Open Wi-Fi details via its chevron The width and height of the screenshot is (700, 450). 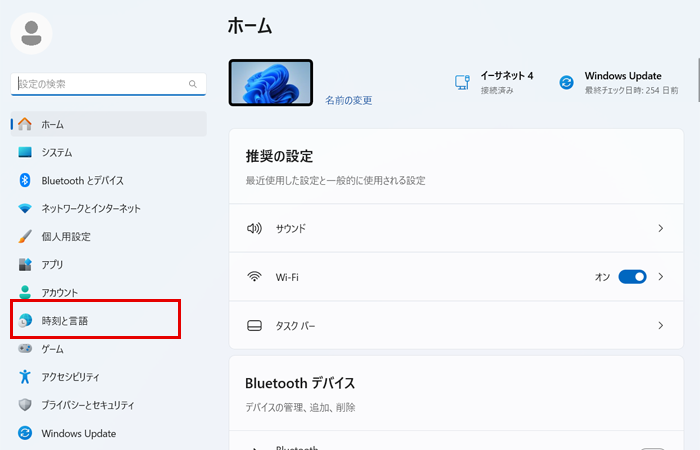tap(661, 277)
